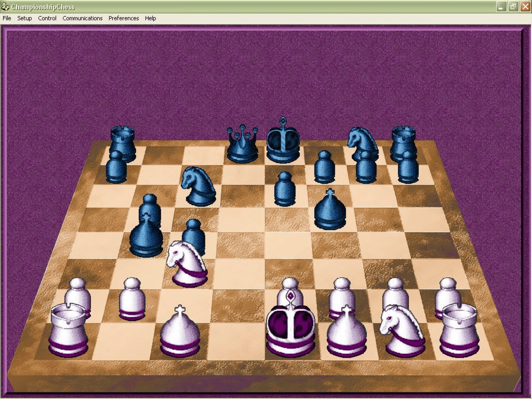Click the empty e4 square on the board

tap(289, 245)
